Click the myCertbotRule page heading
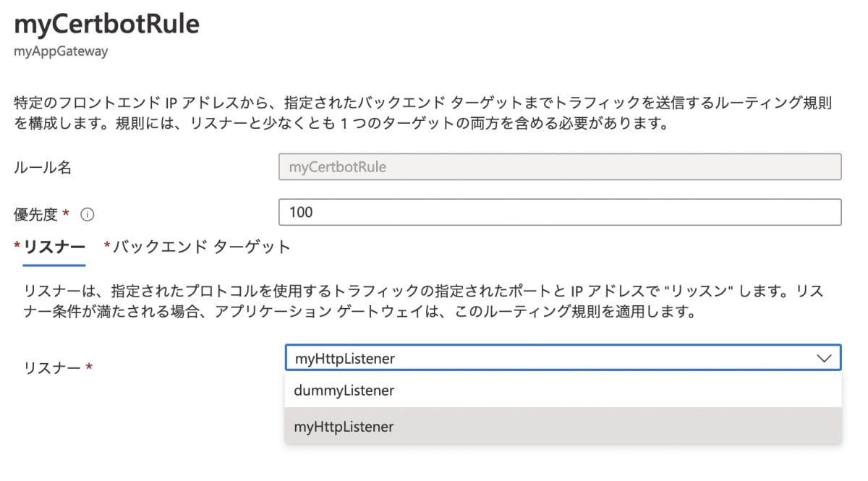This screenshot has height=481, width=868. [x=106, y=25]
